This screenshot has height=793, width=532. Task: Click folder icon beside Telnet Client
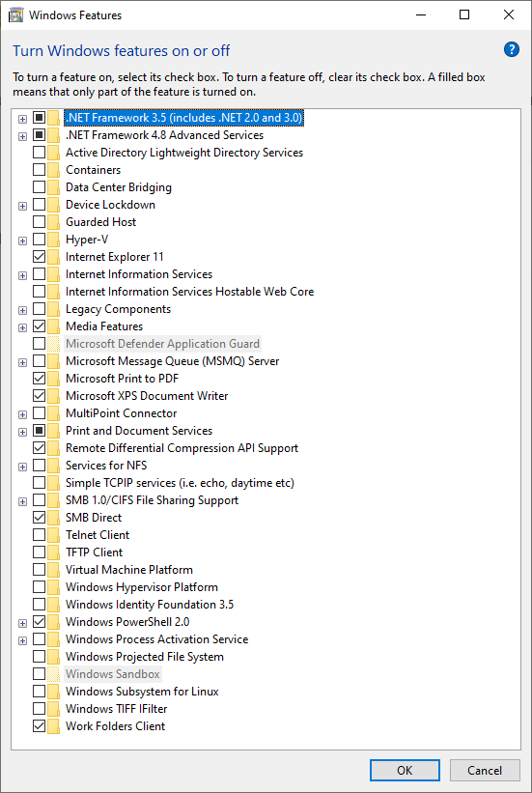coord(54,535)
